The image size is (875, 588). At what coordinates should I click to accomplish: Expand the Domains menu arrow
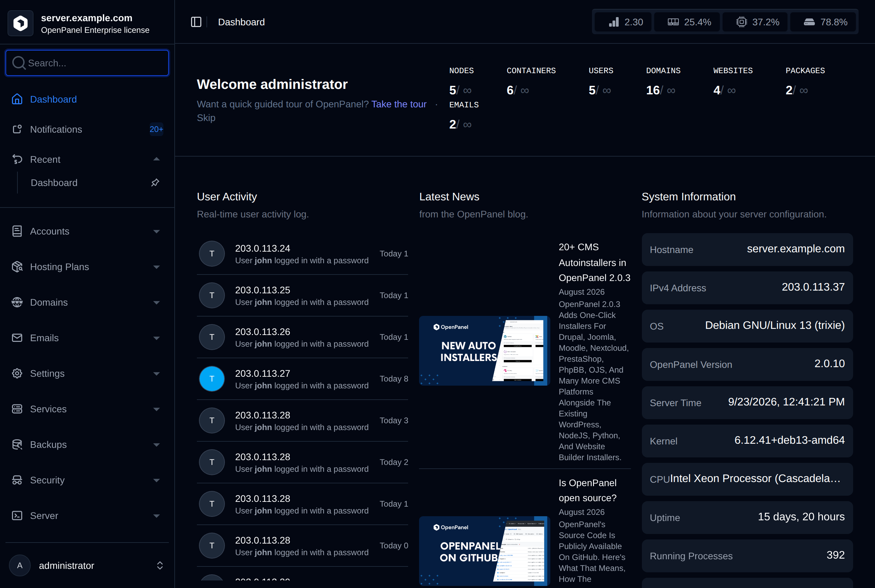coord(156,303)
